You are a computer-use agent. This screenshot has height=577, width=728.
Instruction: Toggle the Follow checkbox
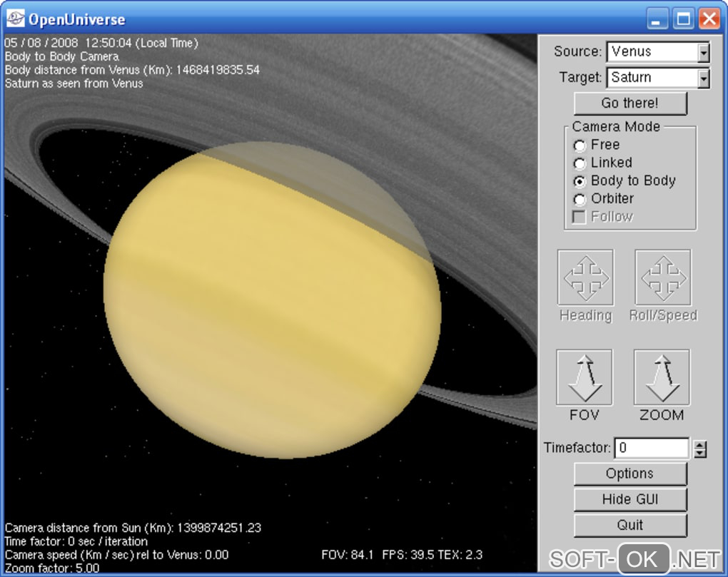pos(580,217)
